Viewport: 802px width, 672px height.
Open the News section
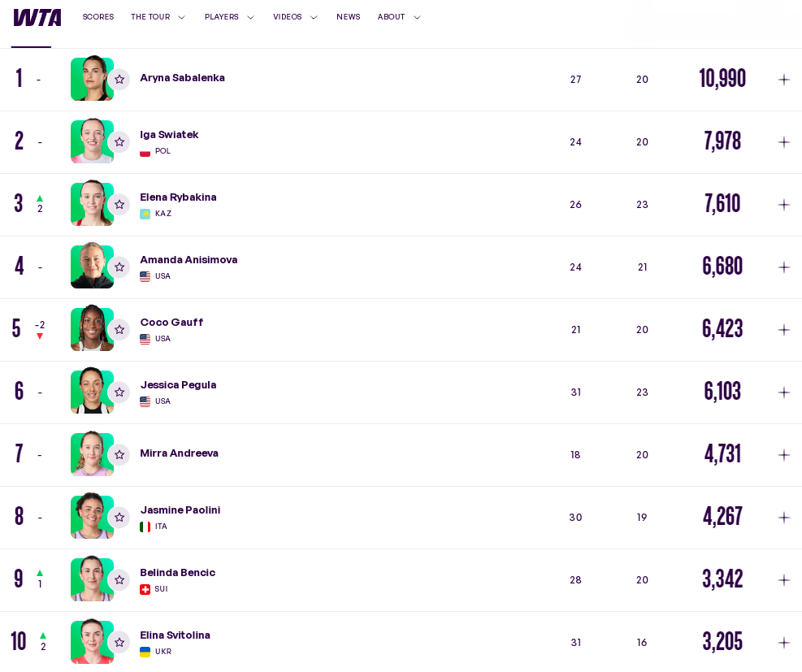(x=348, y=17)
